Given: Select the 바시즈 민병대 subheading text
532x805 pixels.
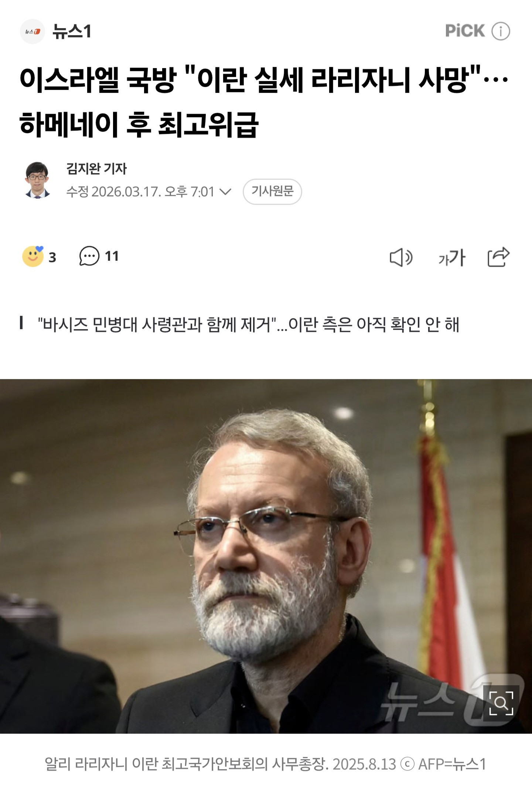Looking at the screenshot, I should [x=248, y=325].
